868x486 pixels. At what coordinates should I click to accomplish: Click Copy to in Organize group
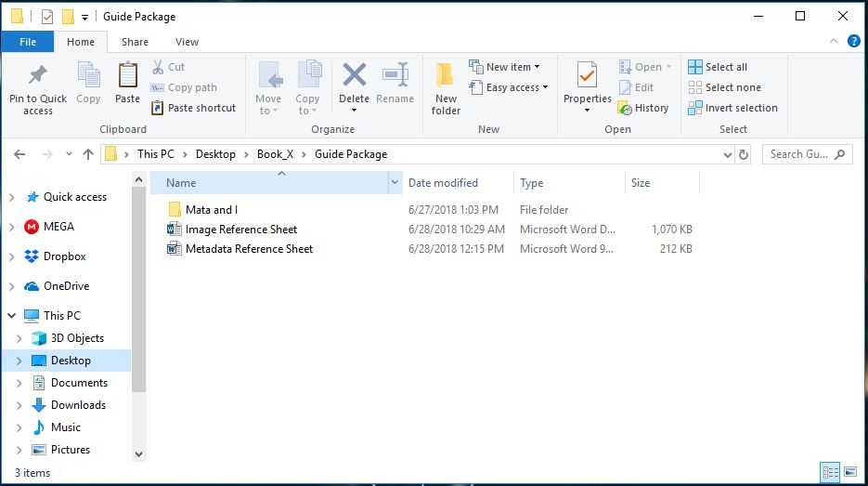pyautogui.click(x=307, y=88)
